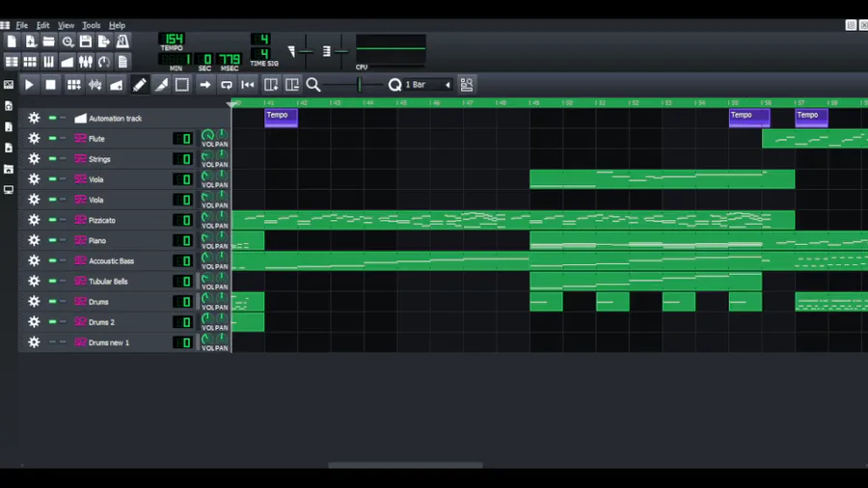Show the Song Editor window
Image resolution: width=868 pixels, height=488 pixels.
pyautogui.click(x=12, y=62)
